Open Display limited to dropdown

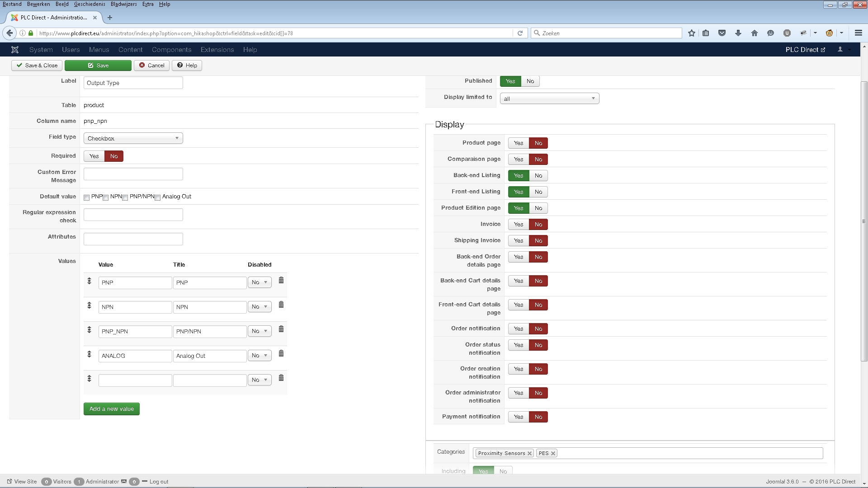coord(549,99)
